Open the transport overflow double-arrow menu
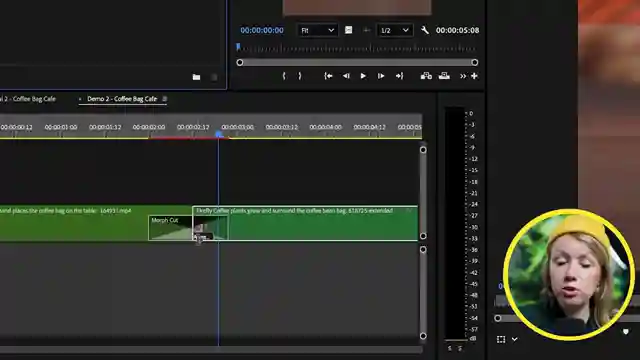The width and height of the screenshot is (640, 360). point(463,76)
